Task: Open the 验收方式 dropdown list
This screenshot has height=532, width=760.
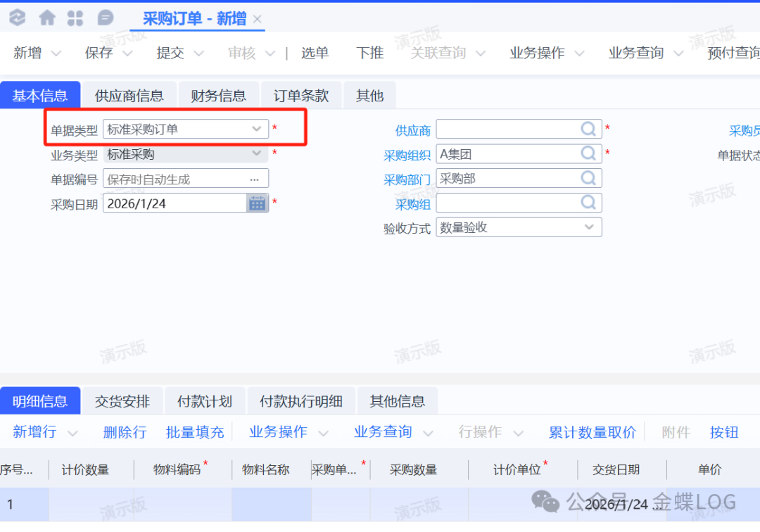Action: (x=589, y=227)
